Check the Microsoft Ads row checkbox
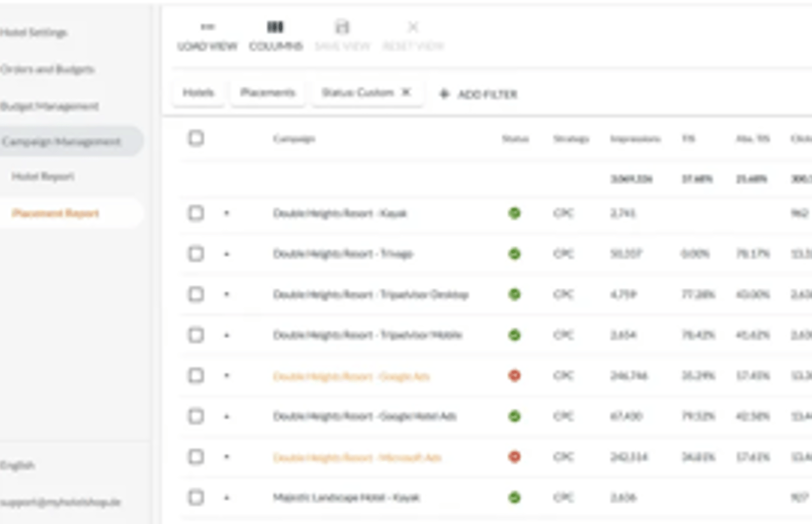Image resolution: width=812 pixels, height=524 pixels. click(196, 457)
